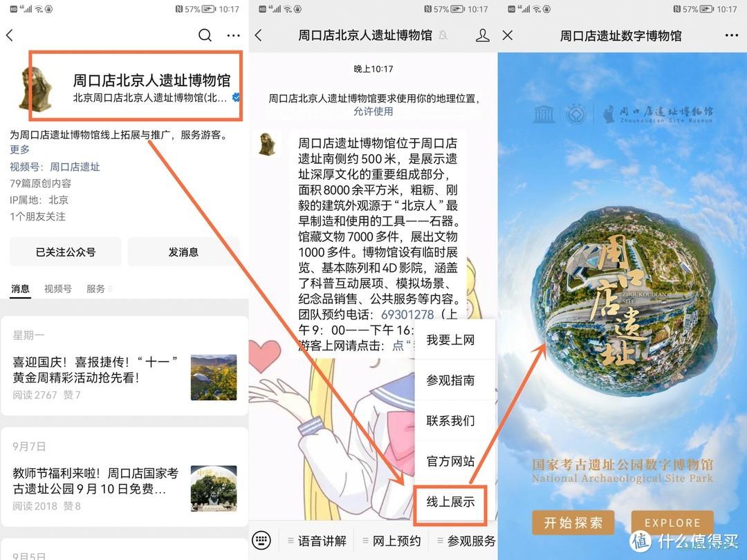Tap the 教师节 article thumbnail image
The height and width of the screenshot is (560, 747).
214,489
